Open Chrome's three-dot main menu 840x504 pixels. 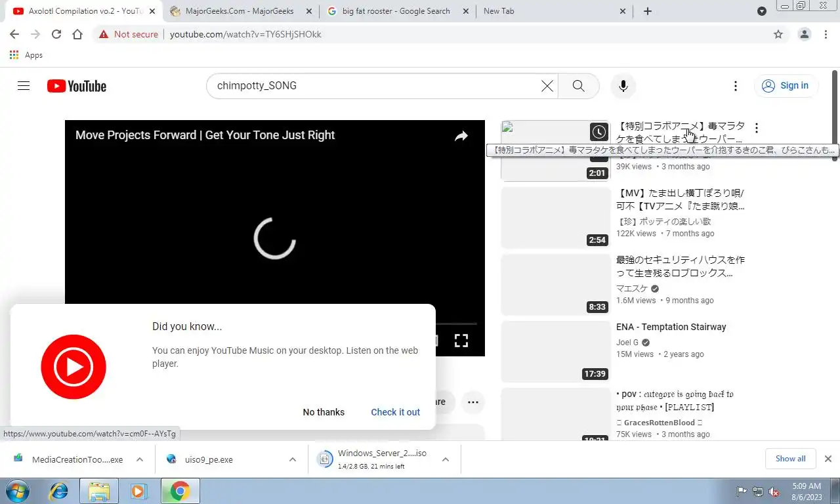(x=826, y=34)
